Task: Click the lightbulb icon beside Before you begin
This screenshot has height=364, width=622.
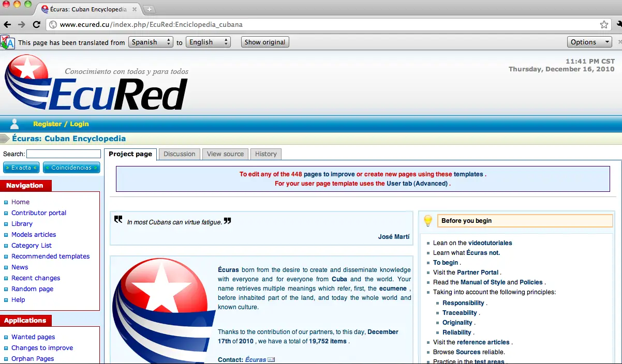Action: (x=428, y=221)
